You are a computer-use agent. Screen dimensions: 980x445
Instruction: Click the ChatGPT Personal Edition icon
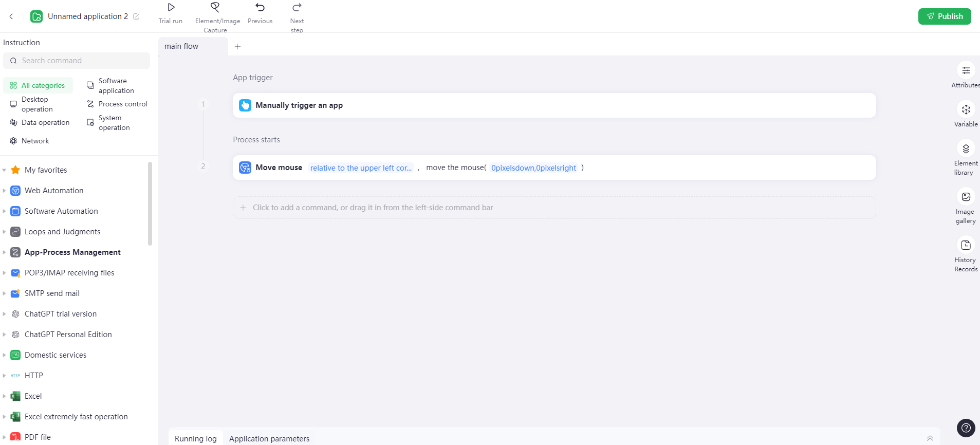point(15,335)
